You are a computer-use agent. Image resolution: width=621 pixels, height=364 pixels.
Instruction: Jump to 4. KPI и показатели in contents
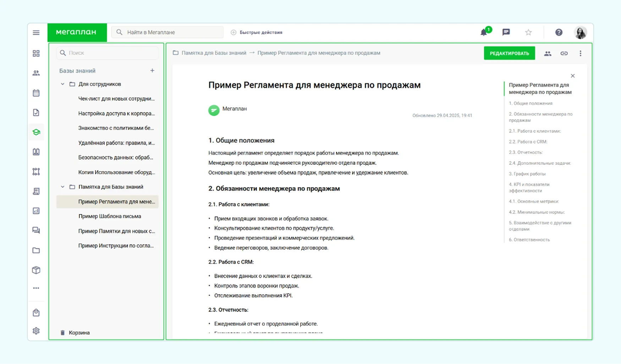(x=529, y=187)
